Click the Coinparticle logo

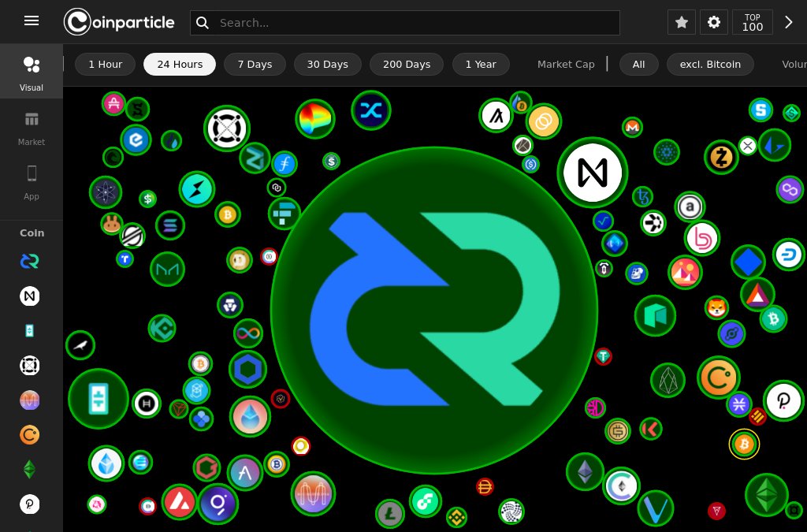119,22
